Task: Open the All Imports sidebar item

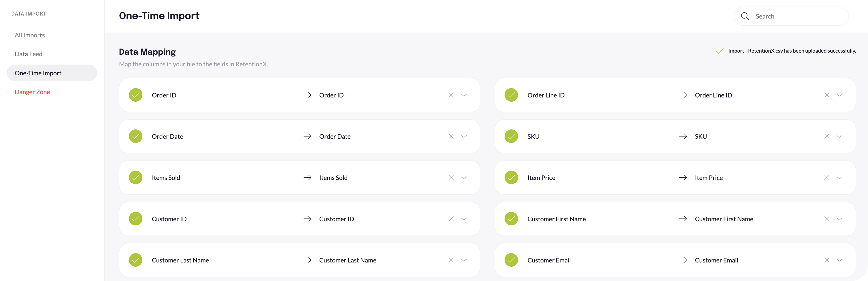Action: point(30,35)
